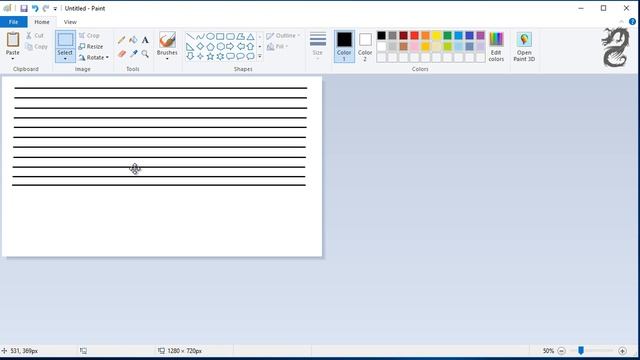Open the shape Fill dropdown
640x360 pixels.
coord(278,47)
